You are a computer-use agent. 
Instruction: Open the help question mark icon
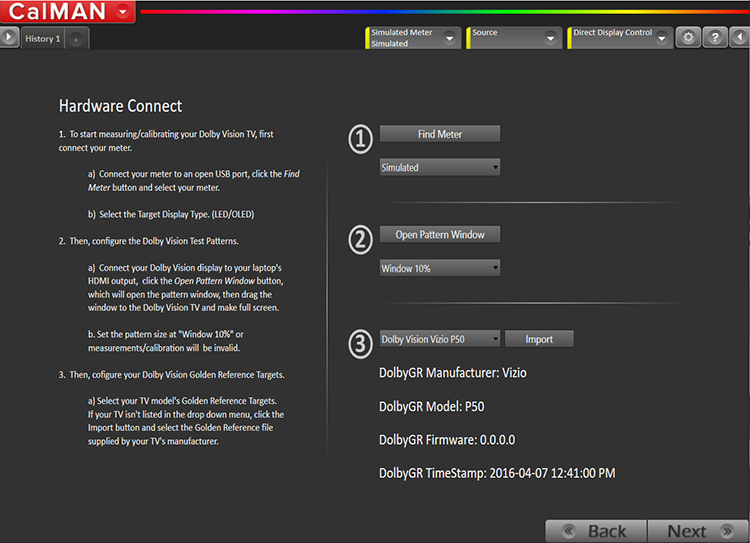pos(714,37)
